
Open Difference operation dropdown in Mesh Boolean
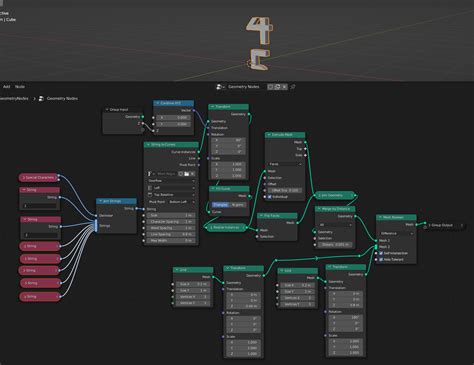pyautogui.click(x=397, y=233)
